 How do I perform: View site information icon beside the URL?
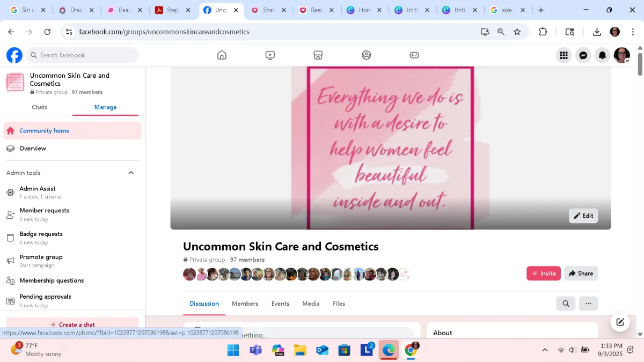pyautogui.click(x=69, y=32)
